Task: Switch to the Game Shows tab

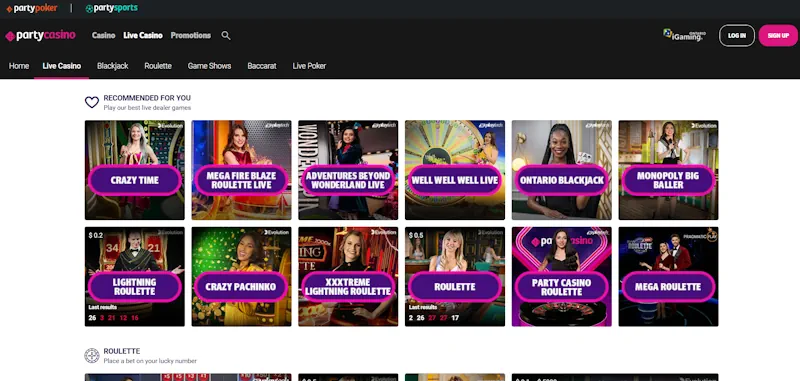Action: [209, 66]
